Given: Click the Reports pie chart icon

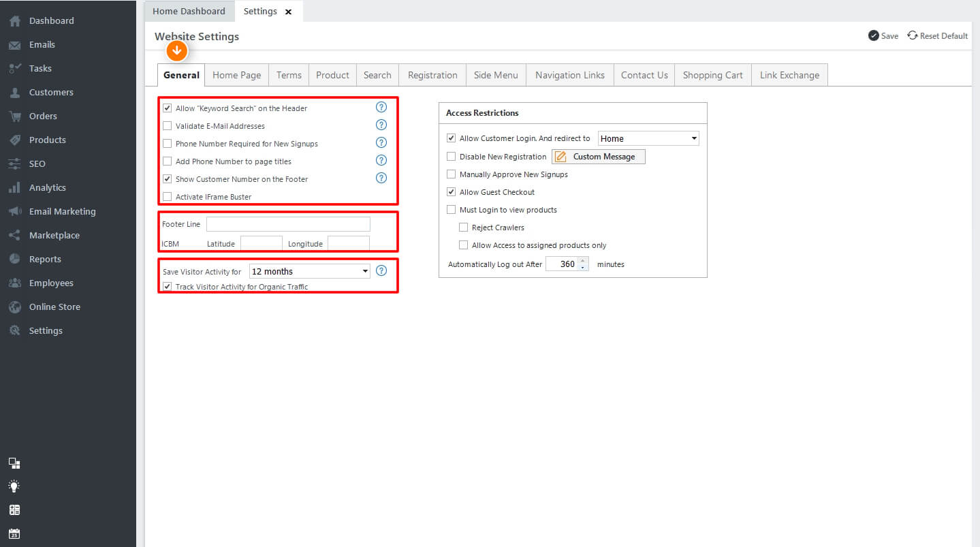Looking at the screenshot, I should coord(14,260).
